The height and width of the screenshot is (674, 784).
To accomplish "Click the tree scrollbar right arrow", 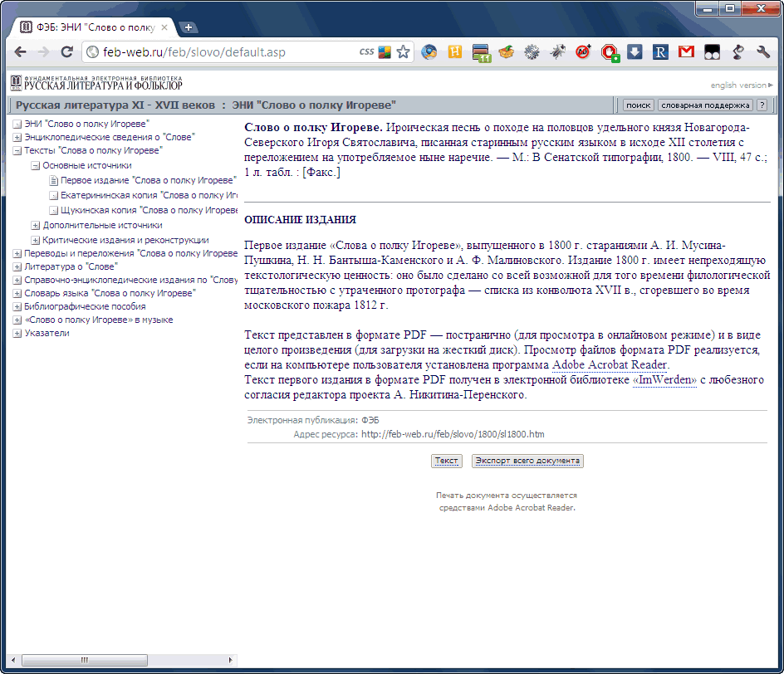I will (x=230, y=660).
